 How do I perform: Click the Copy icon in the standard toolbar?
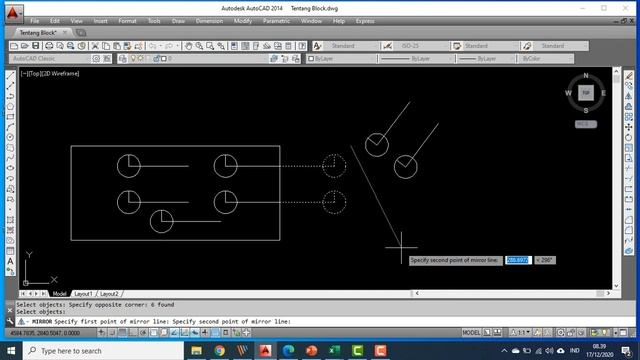pyautogui.click(x=106, y=46)
